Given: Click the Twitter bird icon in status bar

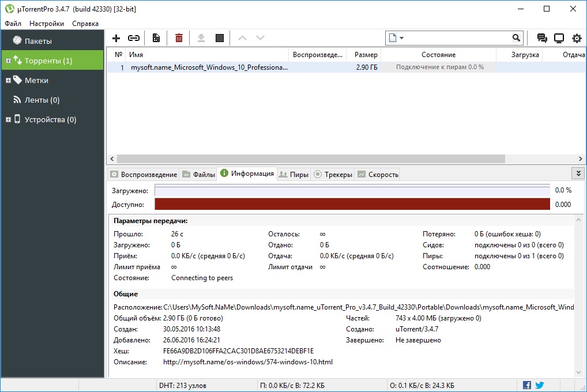Looking at the screenshot, I should tap(540, 385).
